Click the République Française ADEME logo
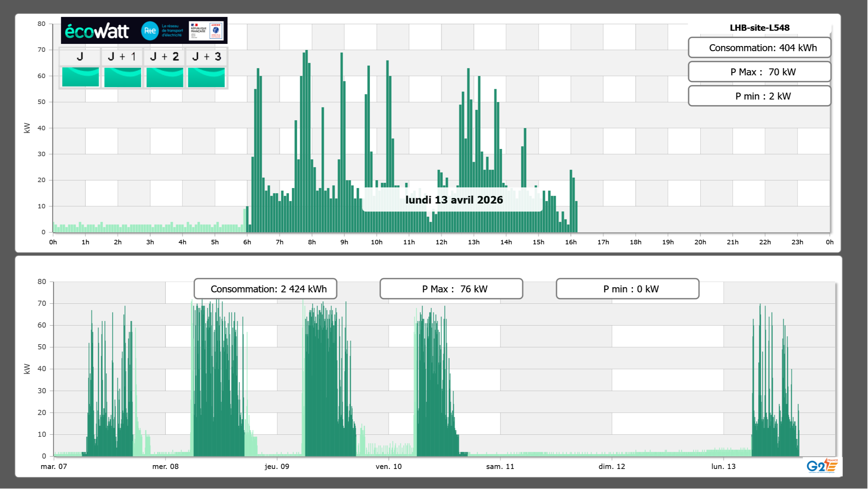The height and width of the screenshot is (489, 868). tap(206, 31)
